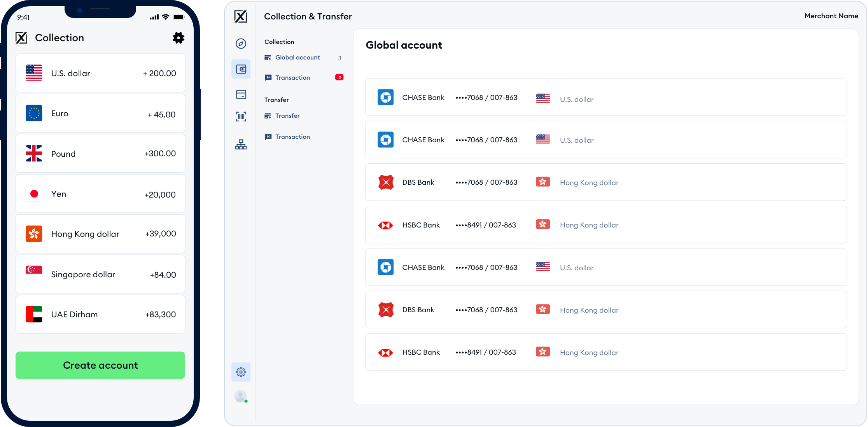868x427 pixels.
Task: Click the user avatar with green status dot
Action: point(241,396)
